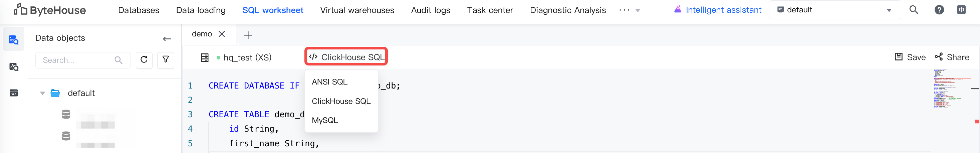Go to the Databases tab
This screenshot has height=153, width=980.
[139, 10]
